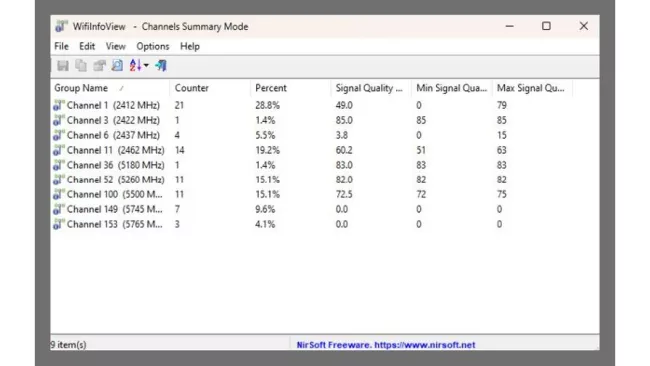
Task: Click the Copy selected items icon
Action: (81, 65)
